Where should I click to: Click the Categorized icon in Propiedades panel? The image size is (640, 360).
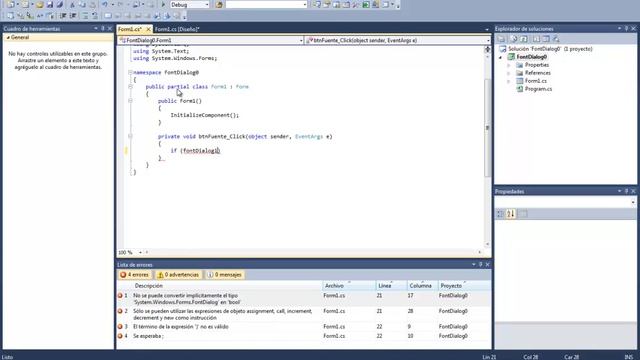(500, 213)
